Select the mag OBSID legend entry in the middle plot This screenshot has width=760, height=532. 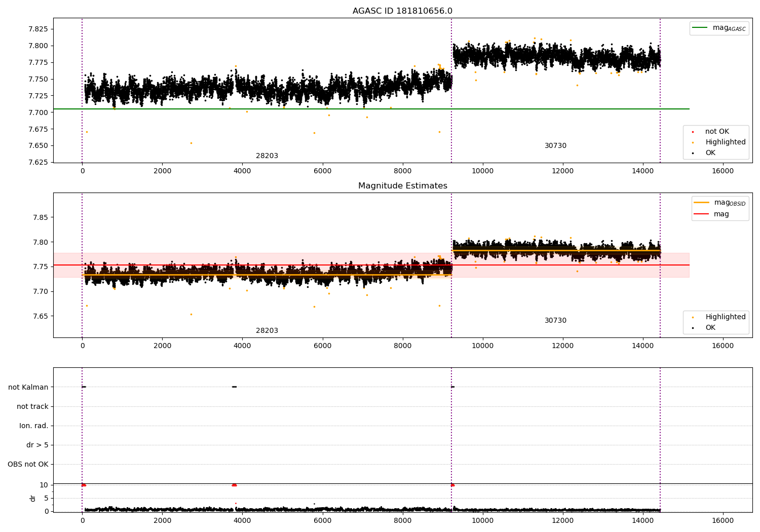[x=720, y=203]
